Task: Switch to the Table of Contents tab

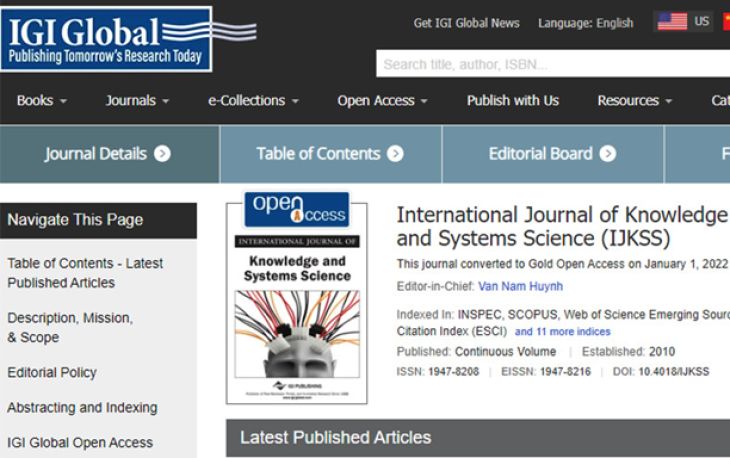Action: pyautogui.click(x=331, y=154)
